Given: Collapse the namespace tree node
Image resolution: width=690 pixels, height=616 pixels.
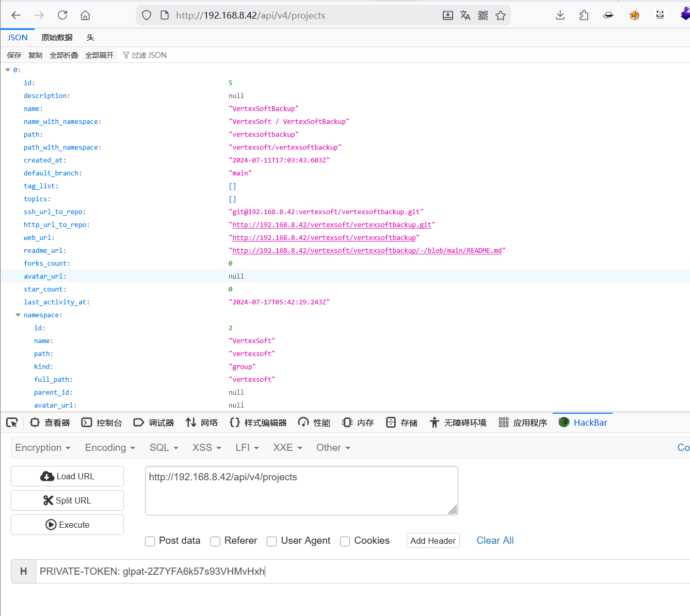Looking at the screenshot, I should pos(18,315).
